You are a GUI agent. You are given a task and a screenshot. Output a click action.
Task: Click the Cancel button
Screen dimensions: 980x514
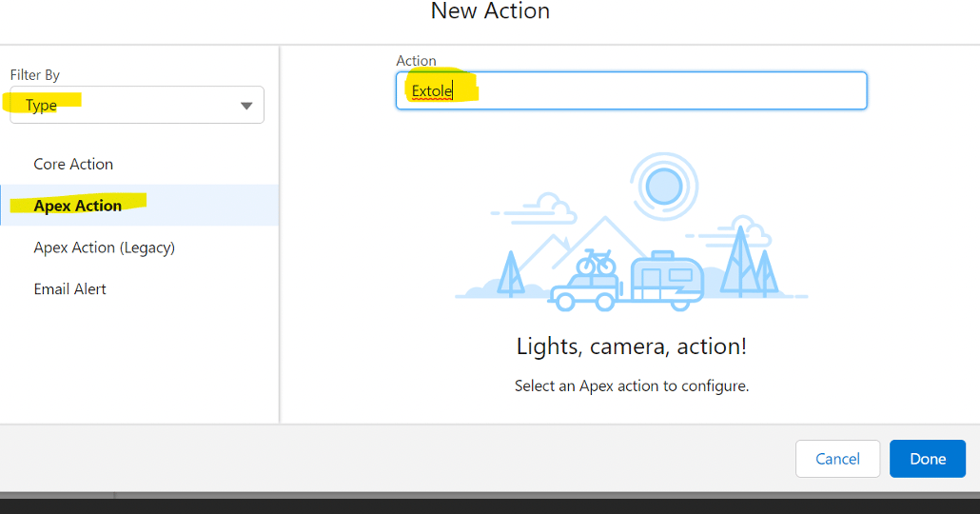837,459
